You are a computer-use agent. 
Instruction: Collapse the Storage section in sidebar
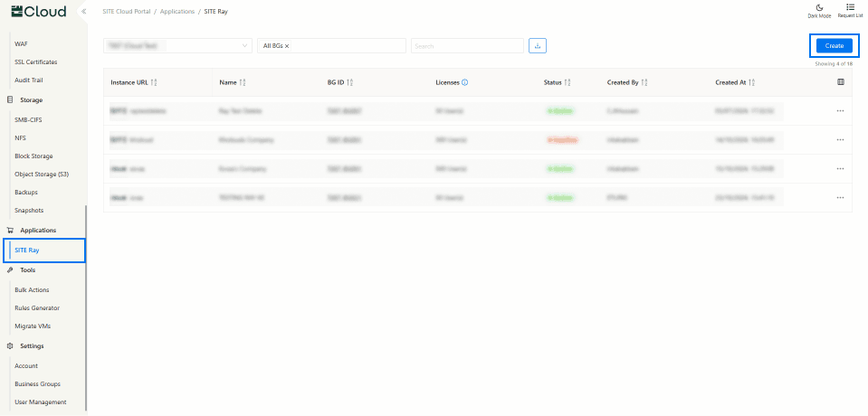(x=32, y=99)
